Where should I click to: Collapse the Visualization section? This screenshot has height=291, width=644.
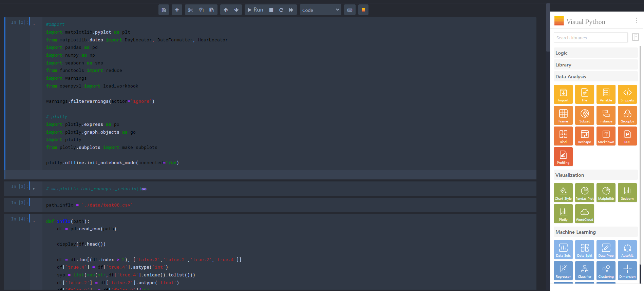coord(595,175)
